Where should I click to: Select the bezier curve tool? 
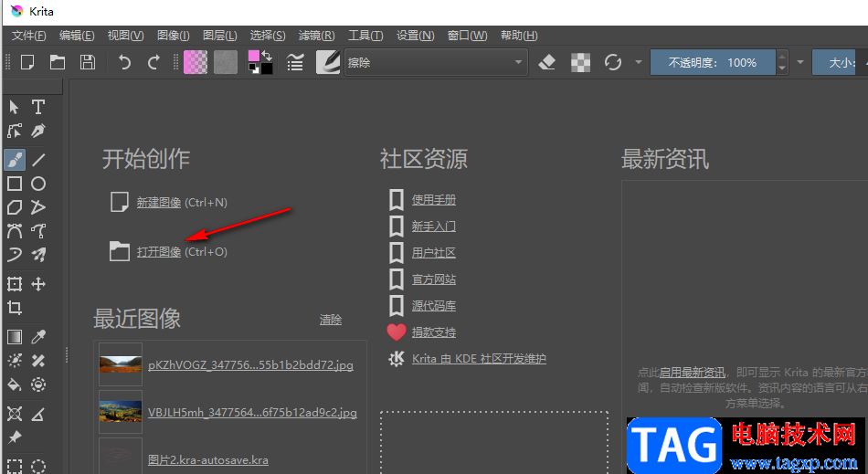[x=15, y=231]
